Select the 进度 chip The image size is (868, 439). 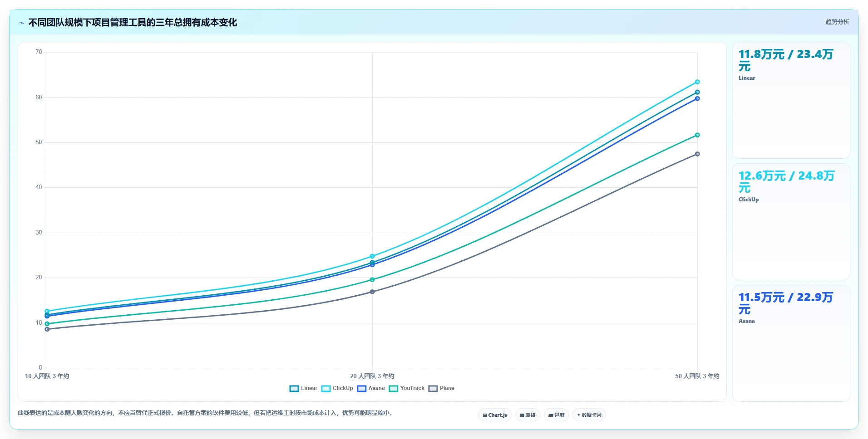click(556, 415)
